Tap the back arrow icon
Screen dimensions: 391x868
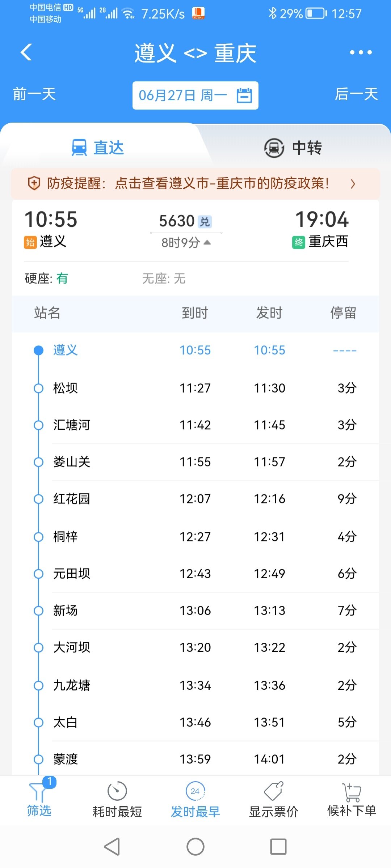26,52
